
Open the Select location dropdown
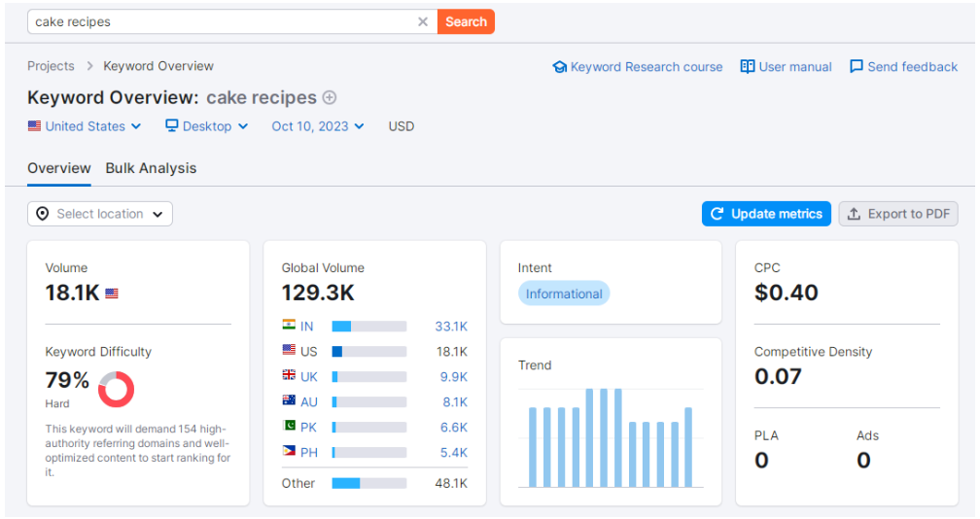click(100, 214)
